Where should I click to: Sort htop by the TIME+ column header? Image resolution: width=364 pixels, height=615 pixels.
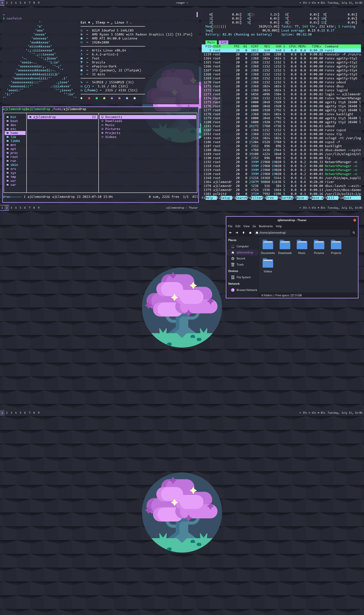[316, 46]
